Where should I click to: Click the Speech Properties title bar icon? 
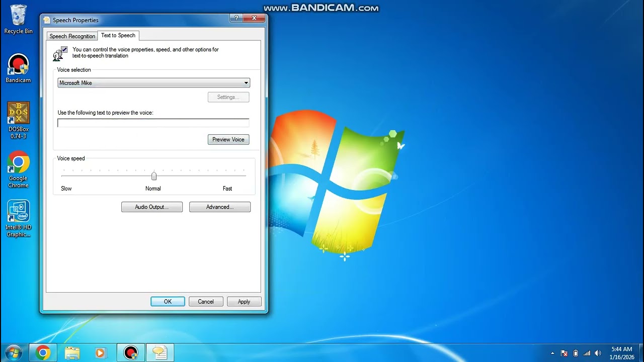(x=47, y=20)
